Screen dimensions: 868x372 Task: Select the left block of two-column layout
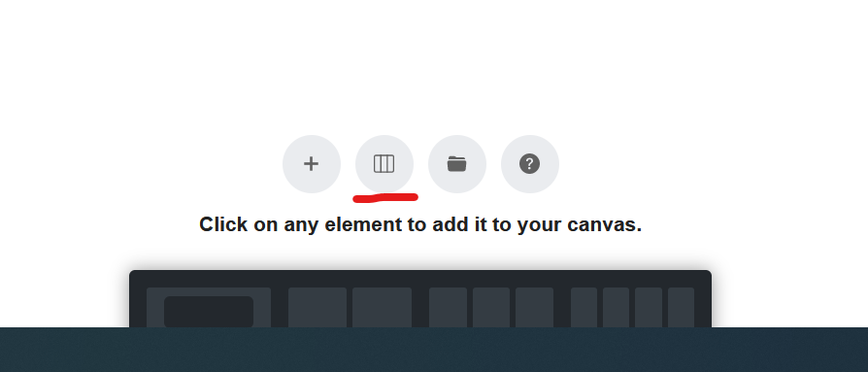click(x=317, y=307)
